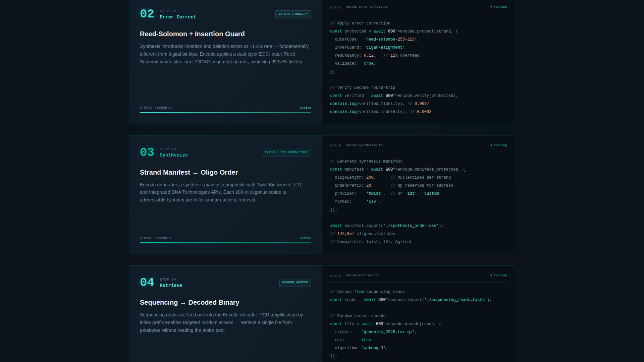644x362 pixels.
Task: Click the 99.97% FIDELITY badge
Action: (293, 14)
